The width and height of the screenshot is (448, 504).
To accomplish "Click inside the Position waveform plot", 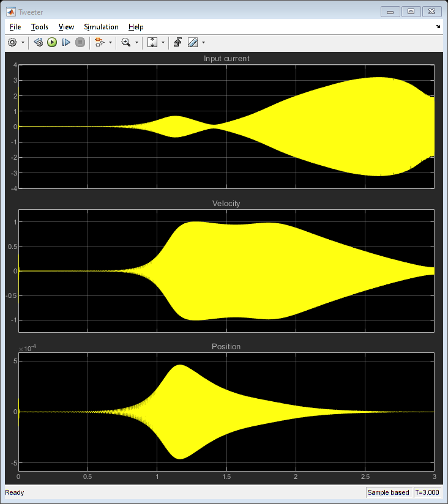I will tap(226, 412).
